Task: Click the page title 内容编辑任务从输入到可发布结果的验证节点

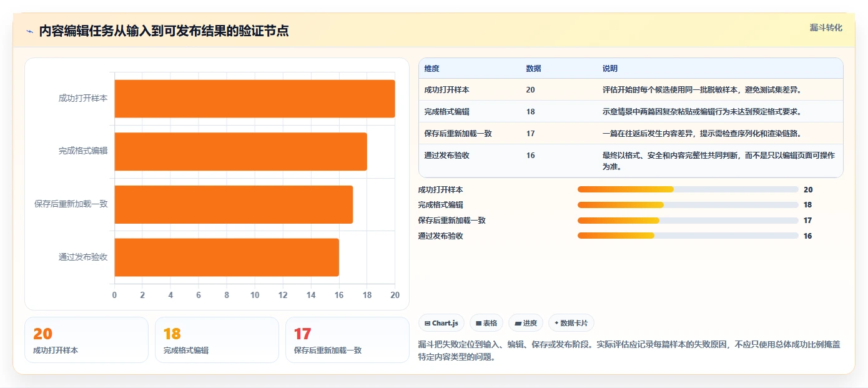Action: click(x=164, y=31)
